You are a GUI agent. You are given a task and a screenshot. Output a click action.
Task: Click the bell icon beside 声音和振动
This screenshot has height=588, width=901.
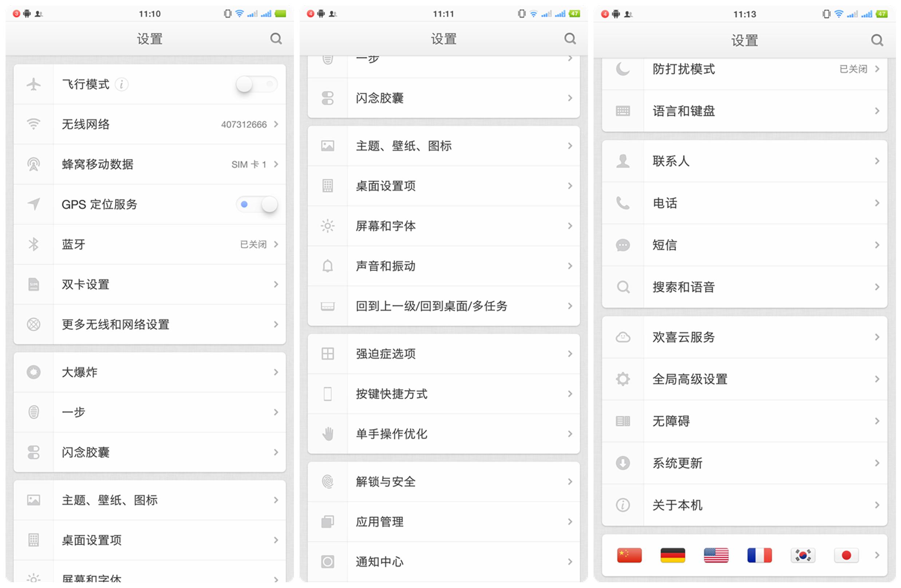[328, 266]
